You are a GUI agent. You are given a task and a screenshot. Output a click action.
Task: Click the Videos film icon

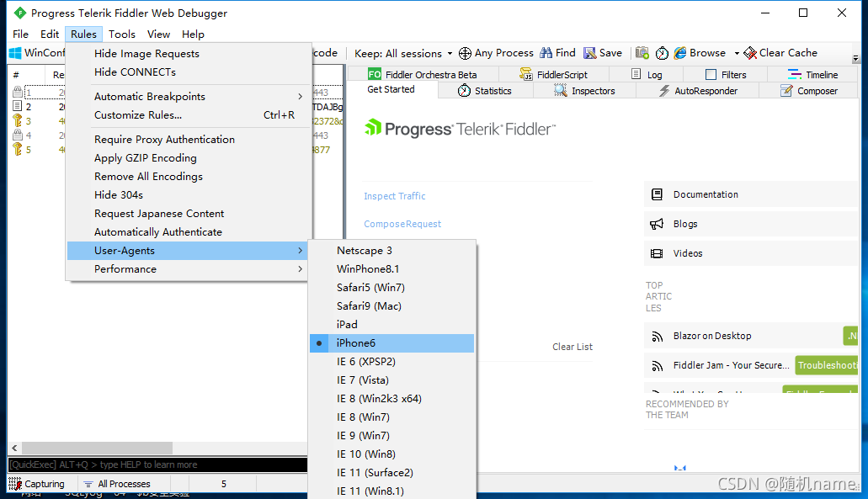[657, 253]
